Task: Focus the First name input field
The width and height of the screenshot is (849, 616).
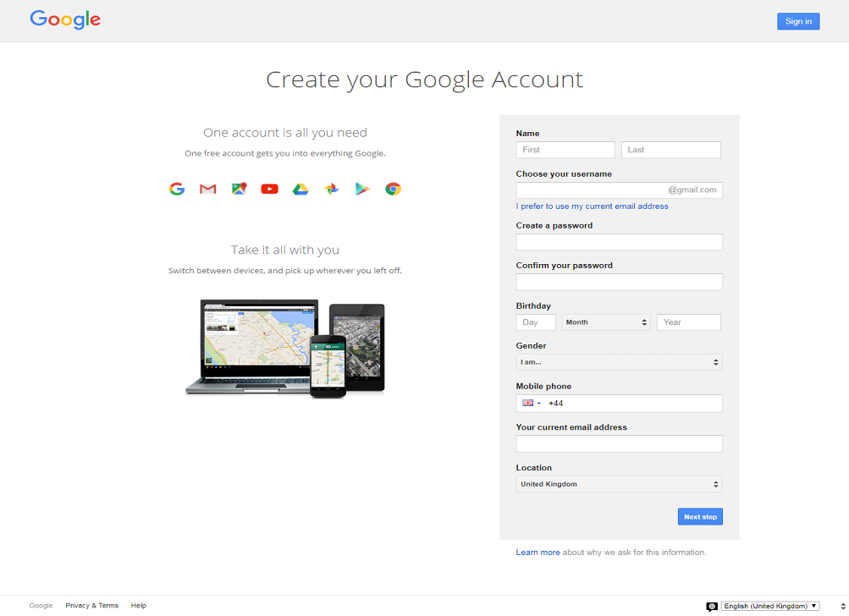Action: [x=565, y=150]
